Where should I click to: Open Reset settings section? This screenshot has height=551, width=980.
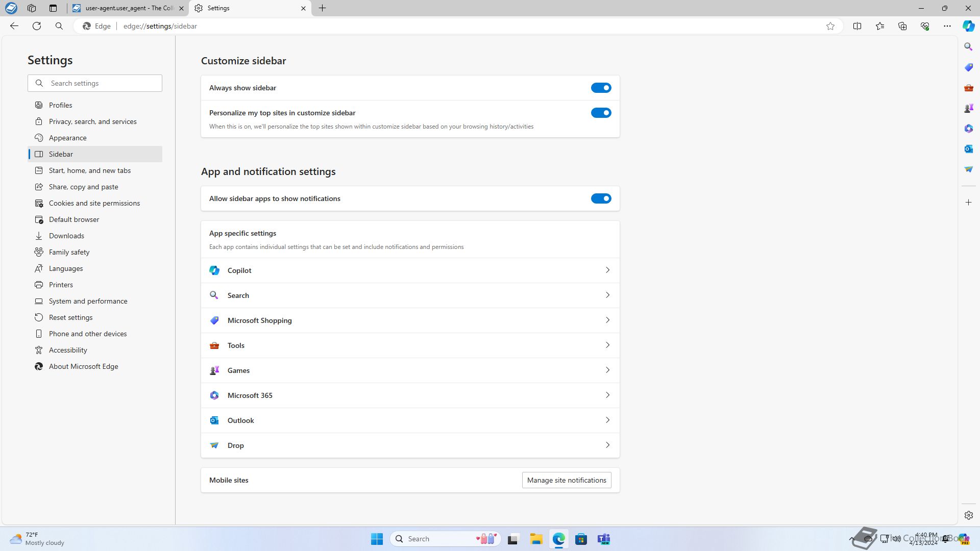95,317
